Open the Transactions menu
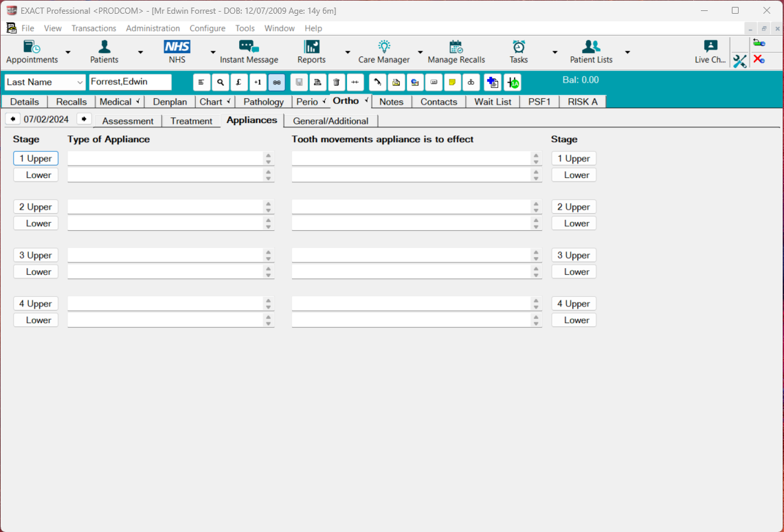This screenshot has height=532, width=784. click(93, 28)
